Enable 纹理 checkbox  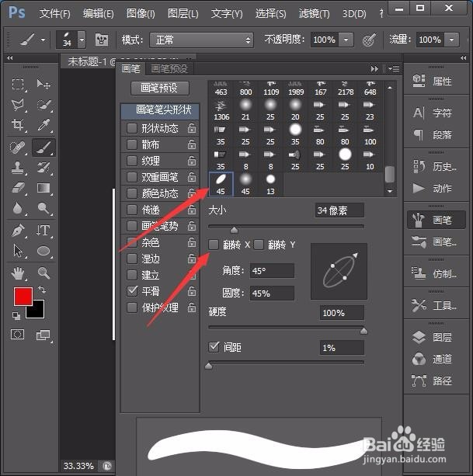(x=132, y=161)
